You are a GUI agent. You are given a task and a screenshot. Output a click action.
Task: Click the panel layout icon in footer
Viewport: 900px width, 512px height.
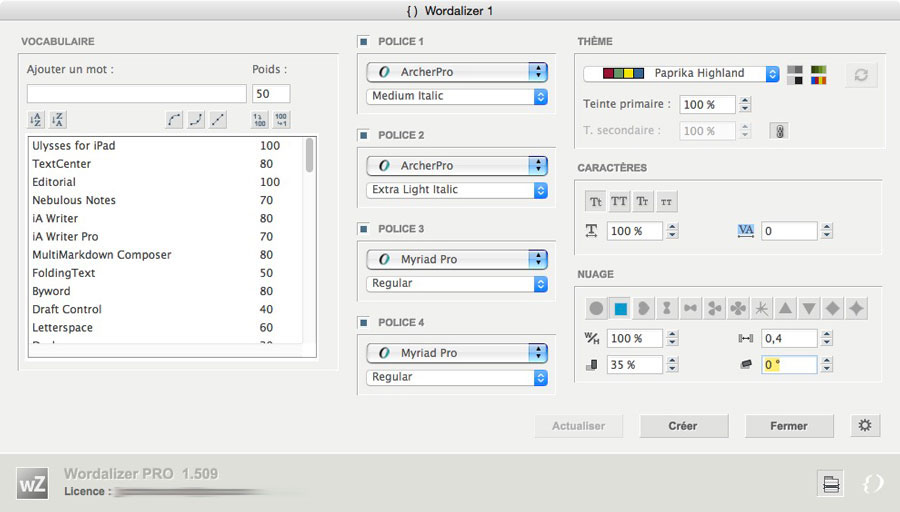[831, 483]
